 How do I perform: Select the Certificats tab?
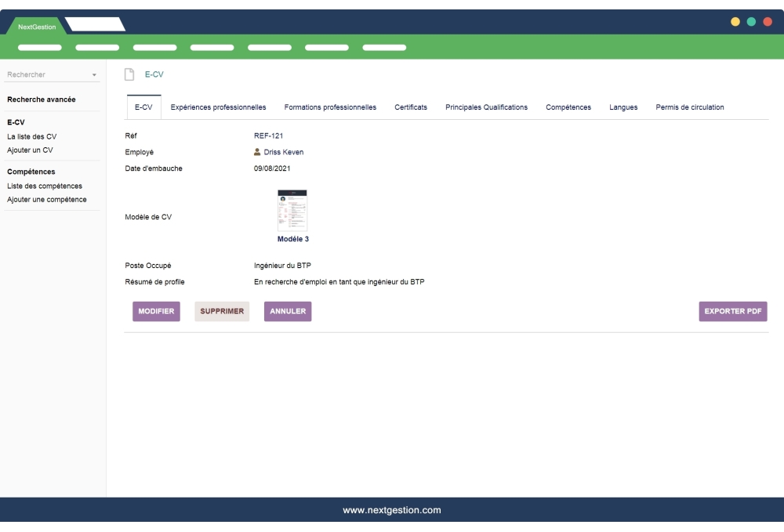[412, 107]
